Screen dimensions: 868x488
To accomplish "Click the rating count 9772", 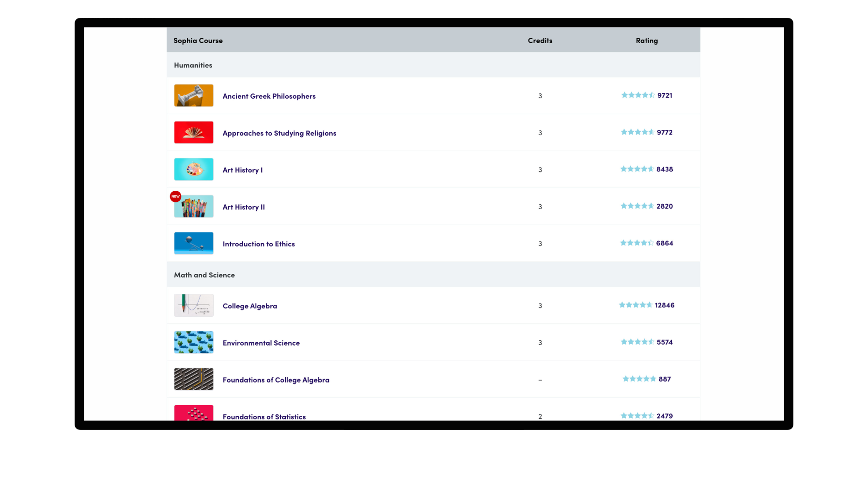I will click(x=665, y=132).
